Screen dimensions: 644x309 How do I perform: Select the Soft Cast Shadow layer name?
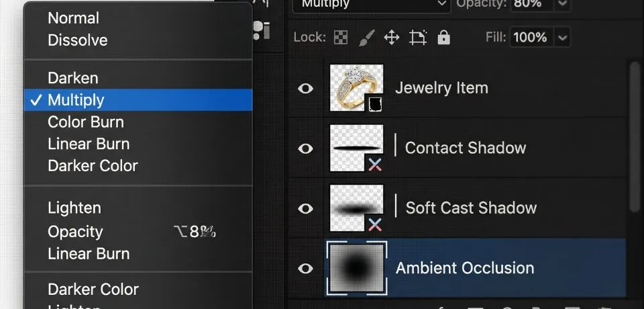pos(471,208)
